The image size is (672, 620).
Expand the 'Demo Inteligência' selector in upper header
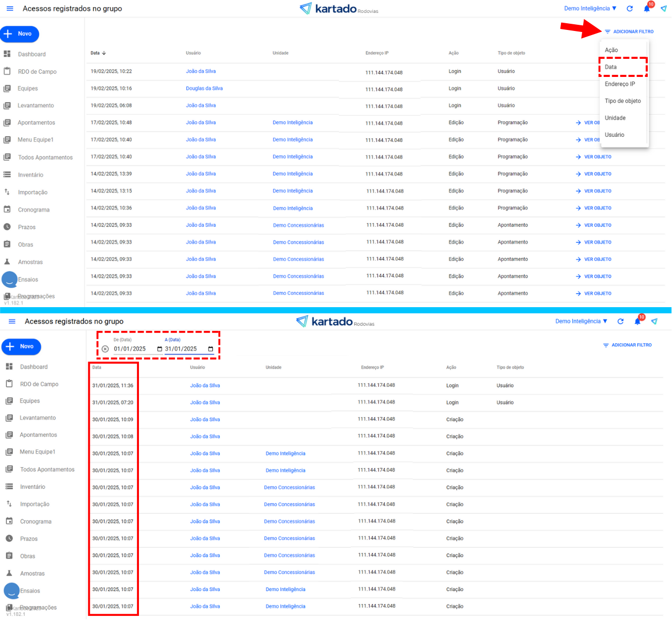point(590,9)
